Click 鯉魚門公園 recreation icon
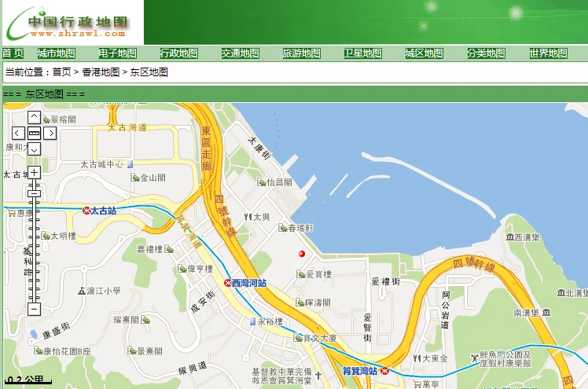This screenshot has width=588, height=389. point(475,358)
